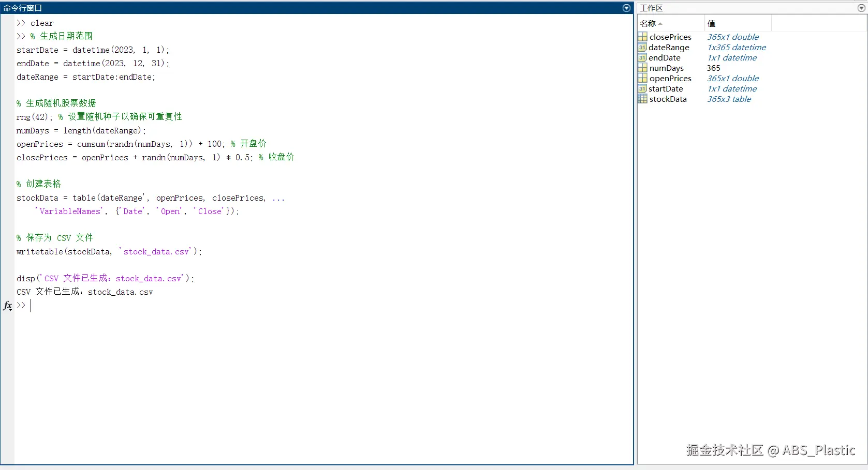Click the 'clear' command text
Viewport: 868px width, 470px height.
(42, 23)
